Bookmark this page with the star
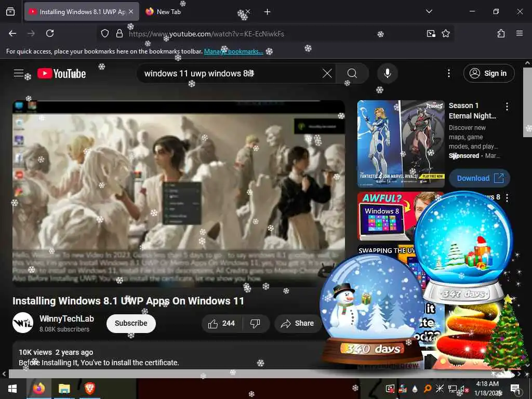The height and width of the screenshot is (399, 532). pyautogui.click(x=446, y=33)
